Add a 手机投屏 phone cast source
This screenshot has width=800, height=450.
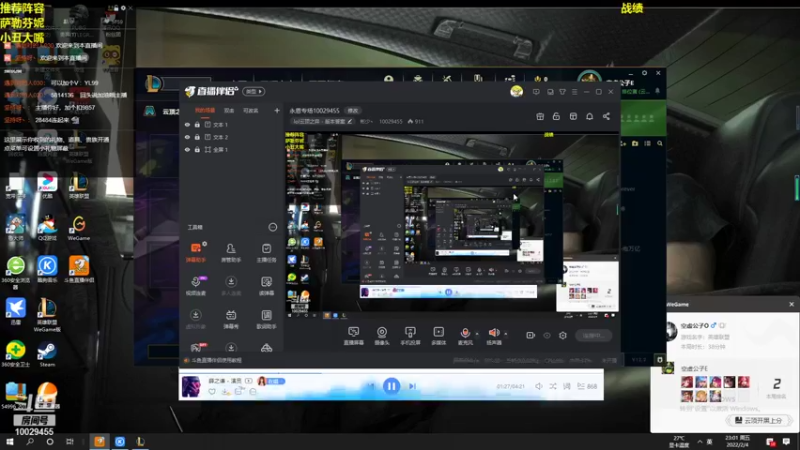410,336
